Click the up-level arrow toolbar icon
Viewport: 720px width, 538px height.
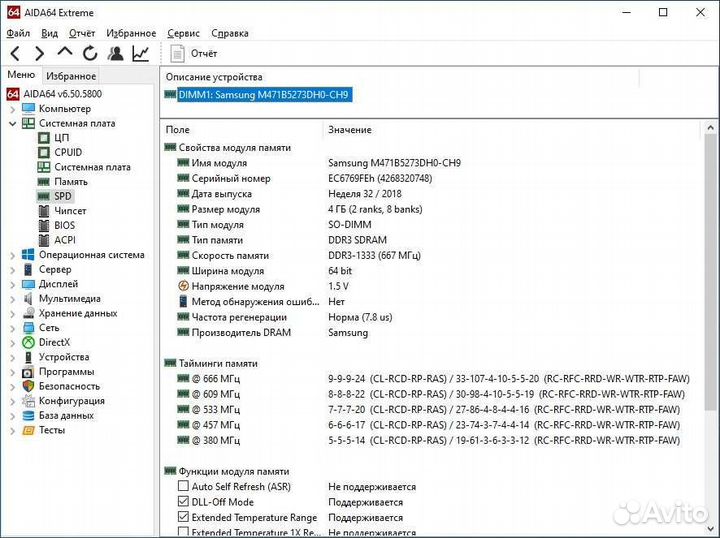65,52
